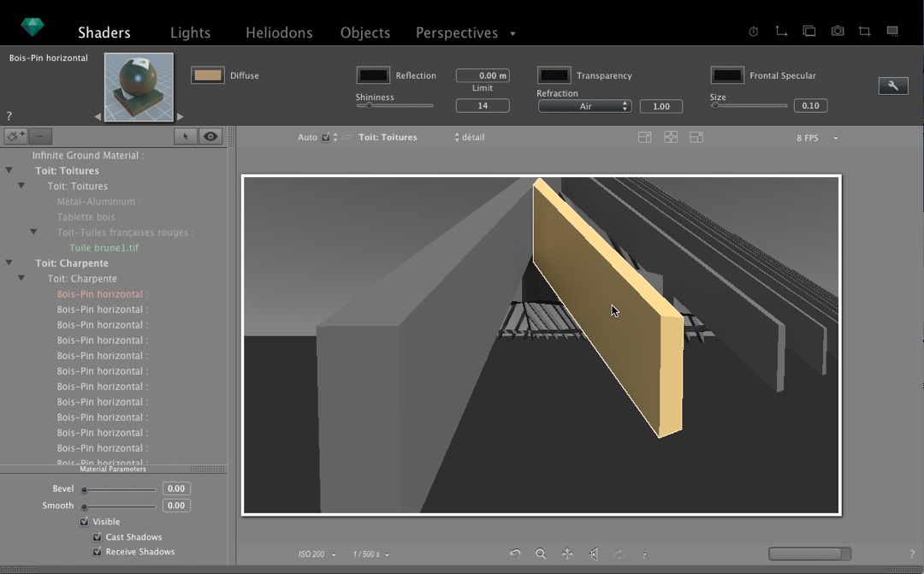Open the Heliodons tab

point(279,33)
